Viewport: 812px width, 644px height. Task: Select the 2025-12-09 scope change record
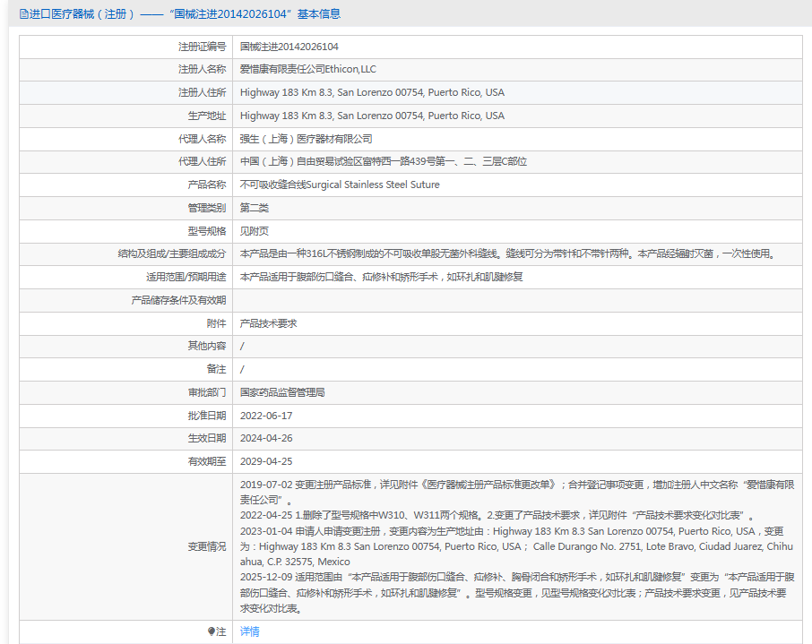tap(517, 593)
